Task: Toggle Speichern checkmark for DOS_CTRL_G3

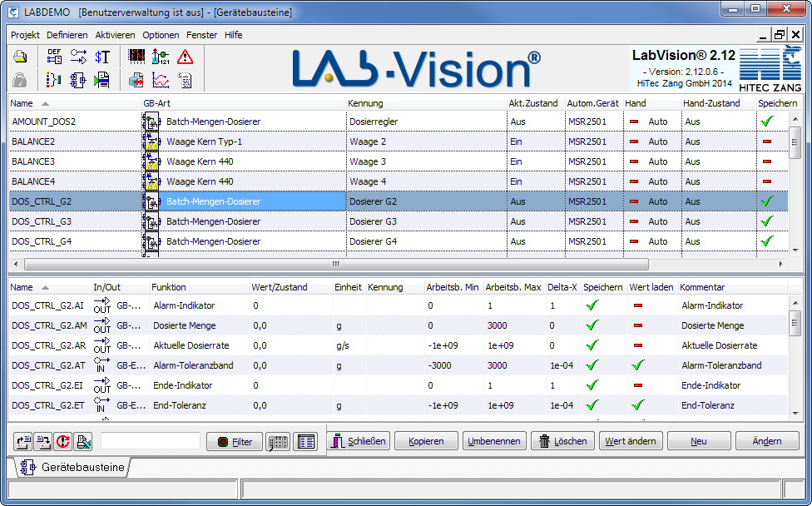Action: (767, 221)
